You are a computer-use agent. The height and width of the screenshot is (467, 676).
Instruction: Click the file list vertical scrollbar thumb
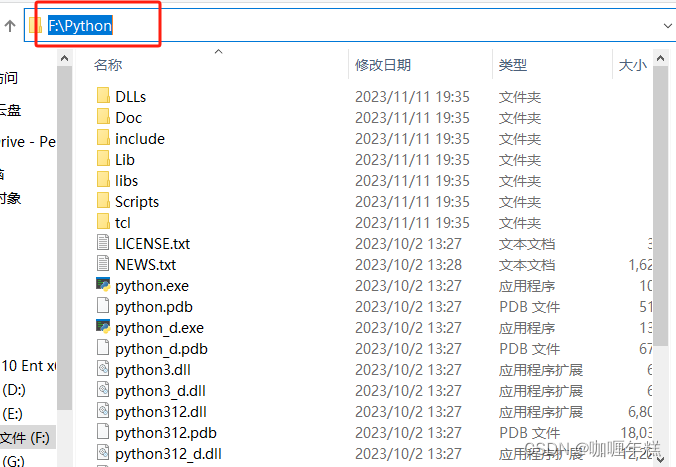[x=660, y=206]
